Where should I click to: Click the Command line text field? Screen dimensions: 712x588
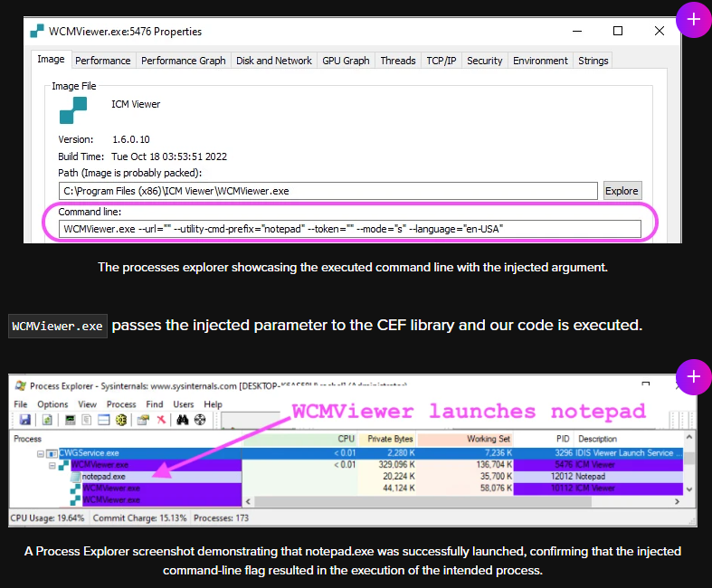349,229
